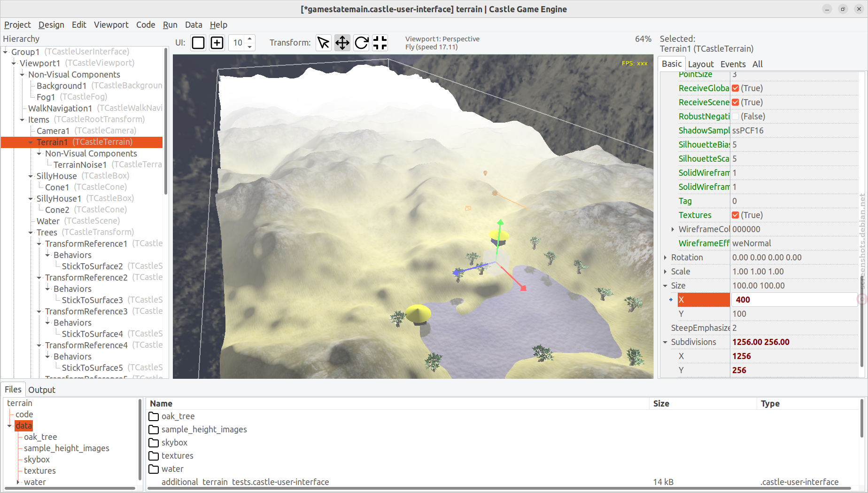The height and width of the screenshot is (493, 868).
Task: Activate the Scale transform tool
Action: point(380,43)
